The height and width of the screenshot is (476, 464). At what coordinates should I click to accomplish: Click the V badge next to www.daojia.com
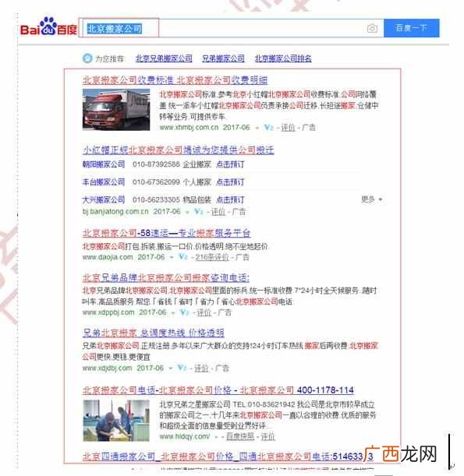[183, 257]
